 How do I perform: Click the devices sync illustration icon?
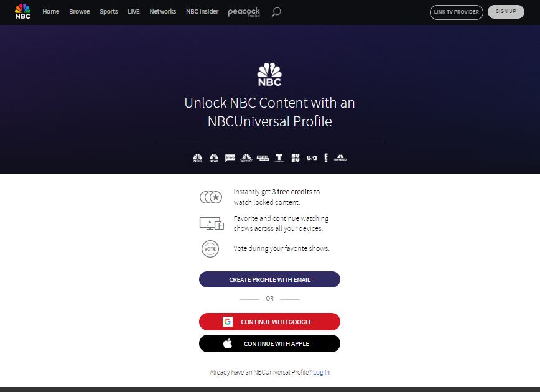(x=210, y=222)
